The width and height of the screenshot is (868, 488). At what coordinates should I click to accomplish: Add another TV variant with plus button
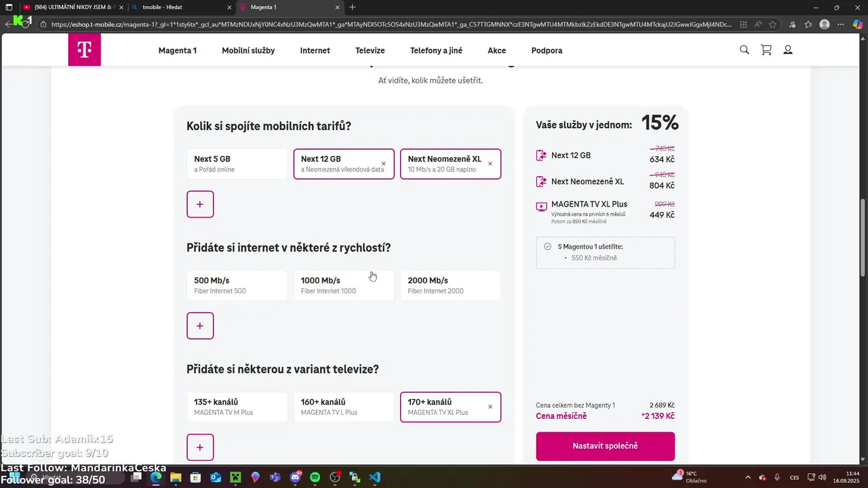200,447
